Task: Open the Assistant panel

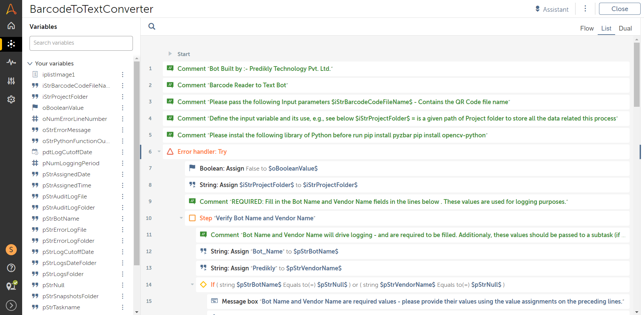Action: click(552, 9)
